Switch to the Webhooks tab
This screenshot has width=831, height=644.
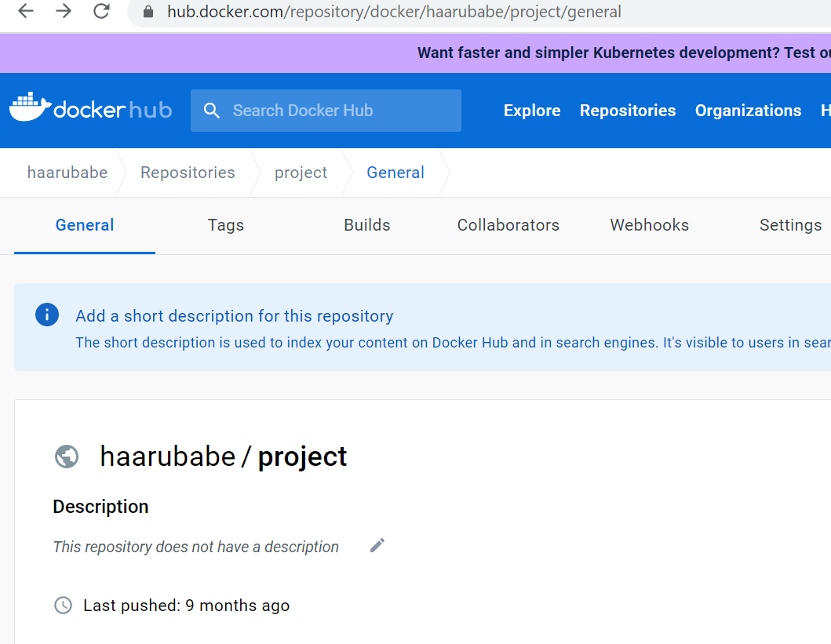649,225
